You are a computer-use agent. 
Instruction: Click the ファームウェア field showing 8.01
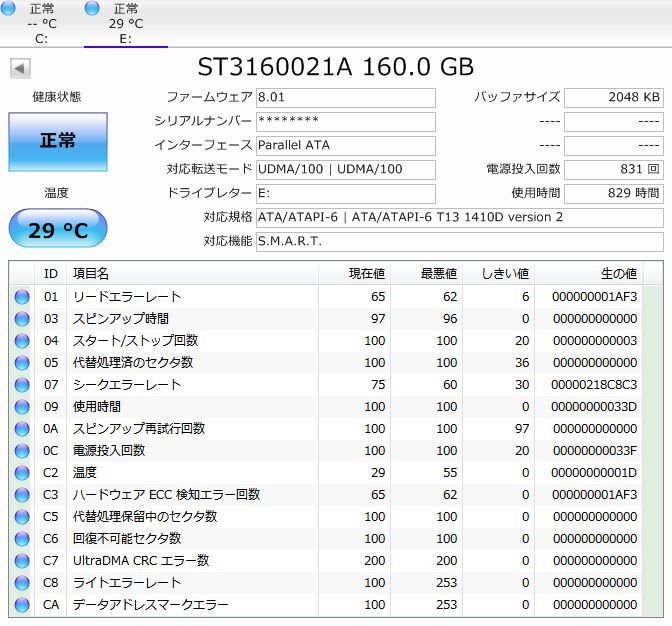(x=345, y=98)
